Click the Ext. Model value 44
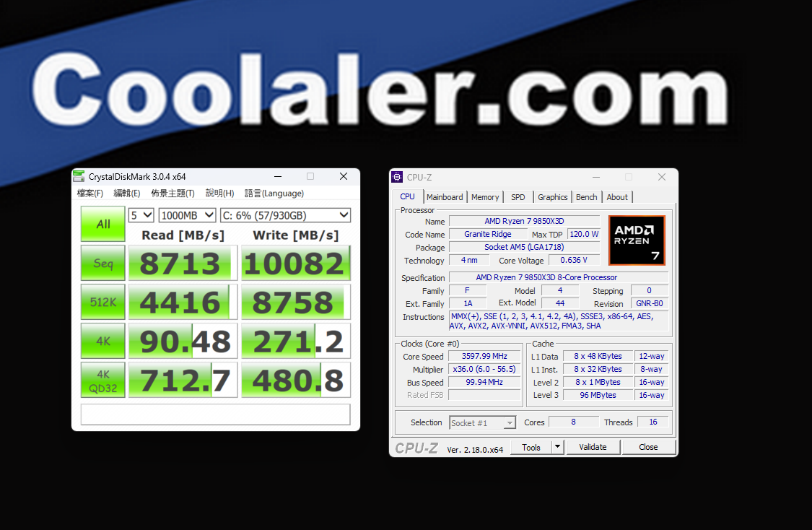The width and height of the screenshot is (812, 530). [560, 303]
